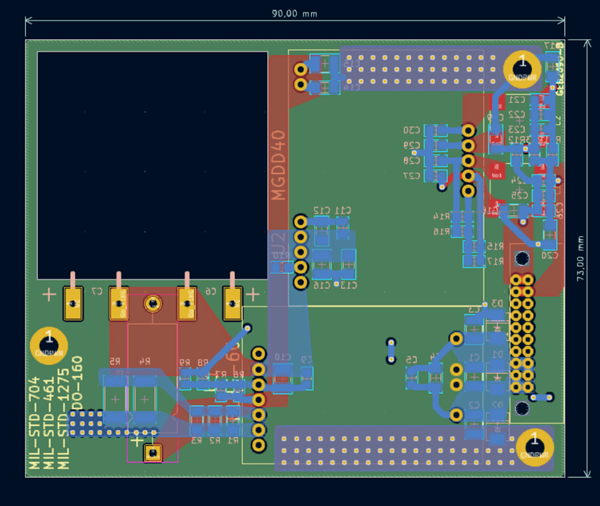Select the C12 capacitor label
Viewport: 600px width, 506px height.
[320, 210]
